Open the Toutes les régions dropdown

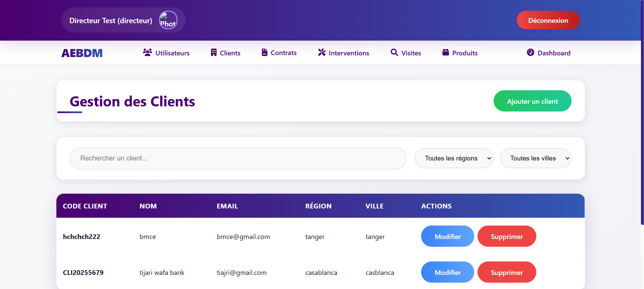[x=454, y=158]
